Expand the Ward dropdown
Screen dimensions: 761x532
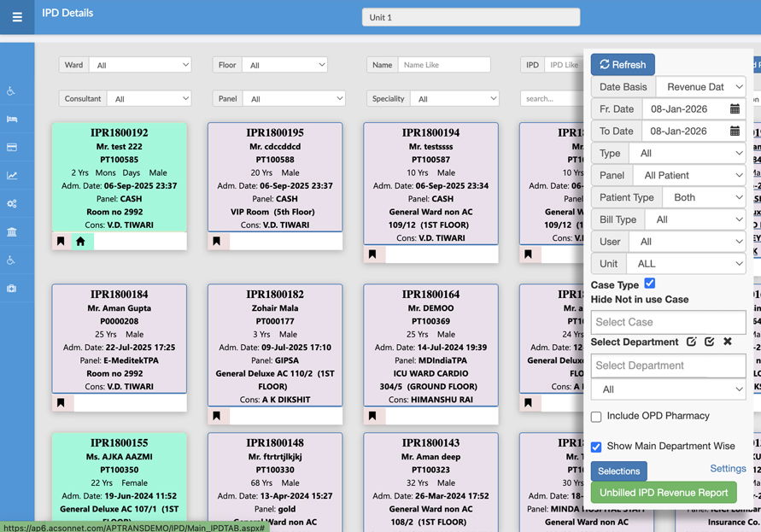click(140, 65)
